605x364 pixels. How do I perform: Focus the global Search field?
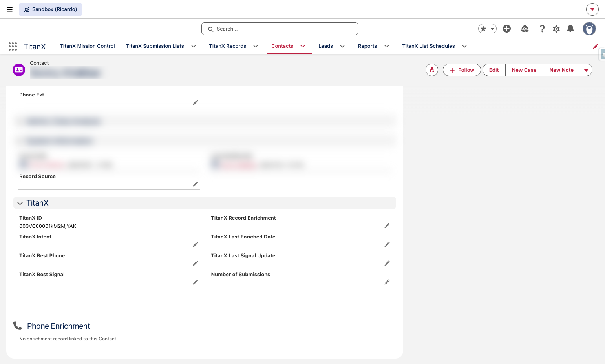click(x=280, y=29)
